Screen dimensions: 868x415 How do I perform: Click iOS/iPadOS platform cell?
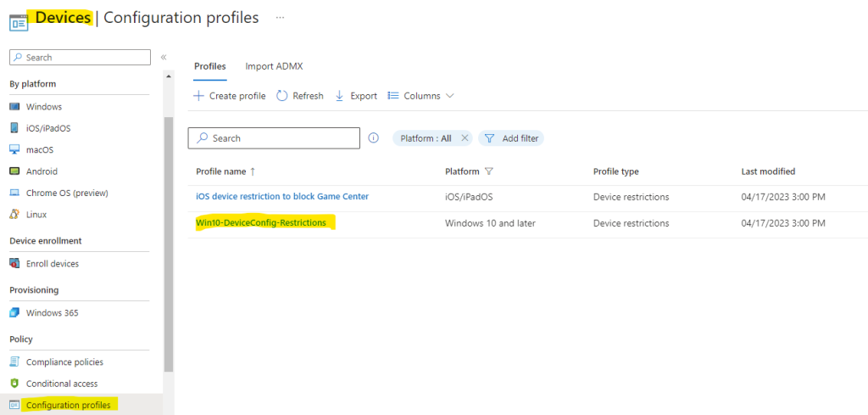click(x=469, y=196)
